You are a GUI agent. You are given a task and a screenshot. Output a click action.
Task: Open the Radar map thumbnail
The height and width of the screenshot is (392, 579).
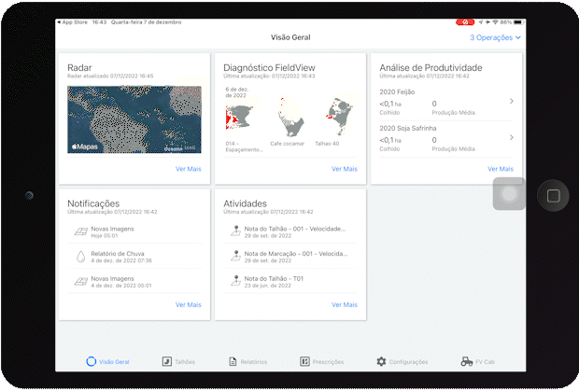134,119
